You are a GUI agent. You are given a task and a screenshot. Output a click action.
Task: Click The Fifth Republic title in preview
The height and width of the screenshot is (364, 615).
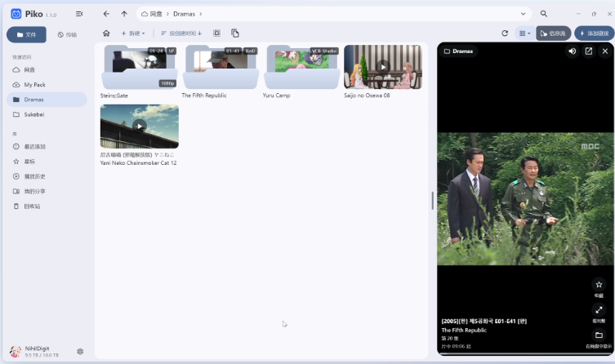[464, 331]
